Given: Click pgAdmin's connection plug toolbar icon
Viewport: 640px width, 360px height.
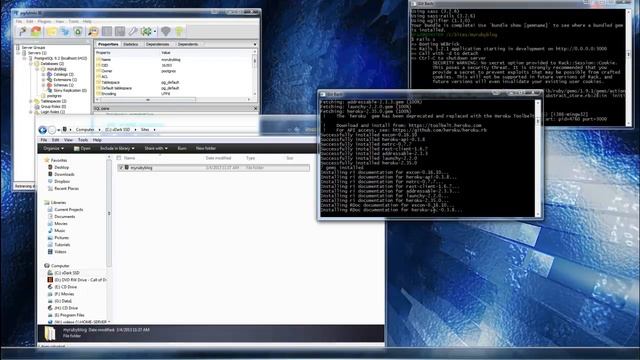Looking at the screenshot, I should pos(22,31).
